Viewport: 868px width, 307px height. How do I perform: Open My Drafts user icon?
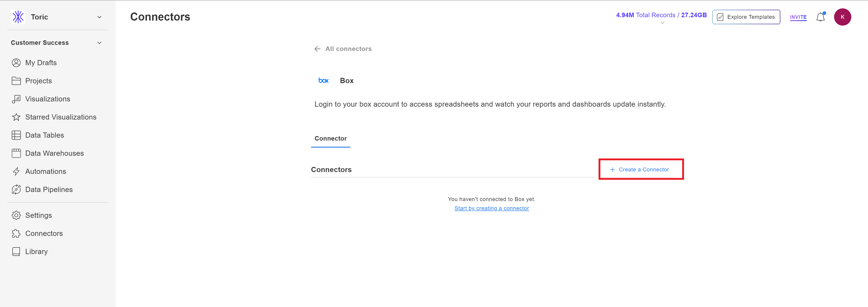coord(16,63)
